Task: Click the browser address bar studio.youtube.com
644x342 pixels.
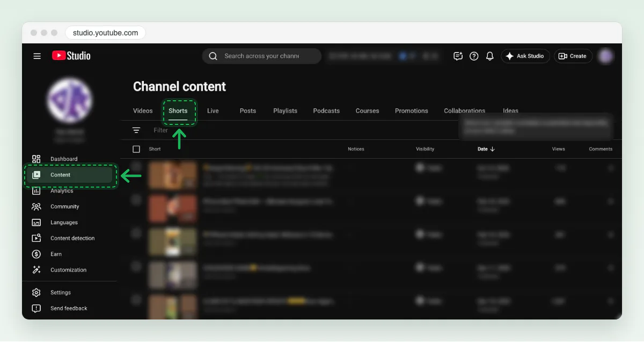Action: [105, 33]
